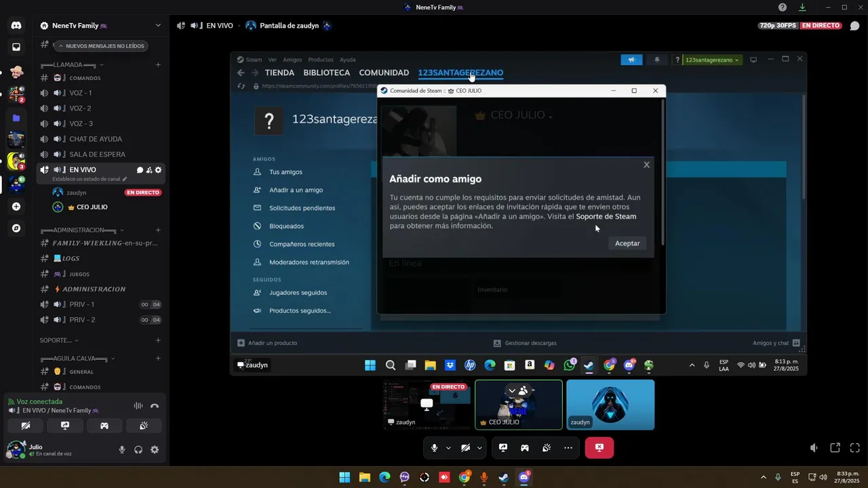
Task: Open the discover servers compass icon
Action: click(x=16, y=228)
